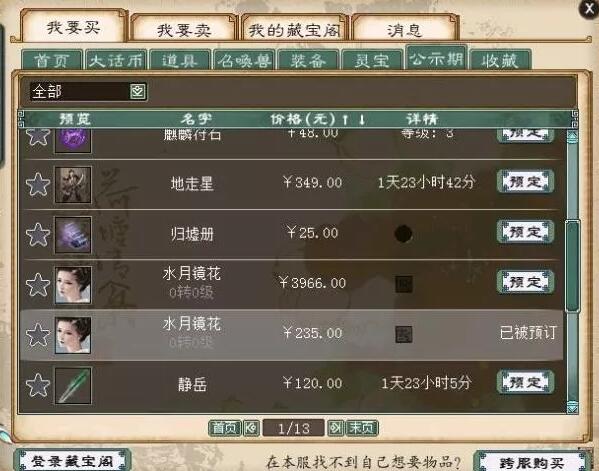The height and width of the screenshot is (471, 599).
Task: Preview the 地走星 character thumbnail
Action: (x=73, y=185)
